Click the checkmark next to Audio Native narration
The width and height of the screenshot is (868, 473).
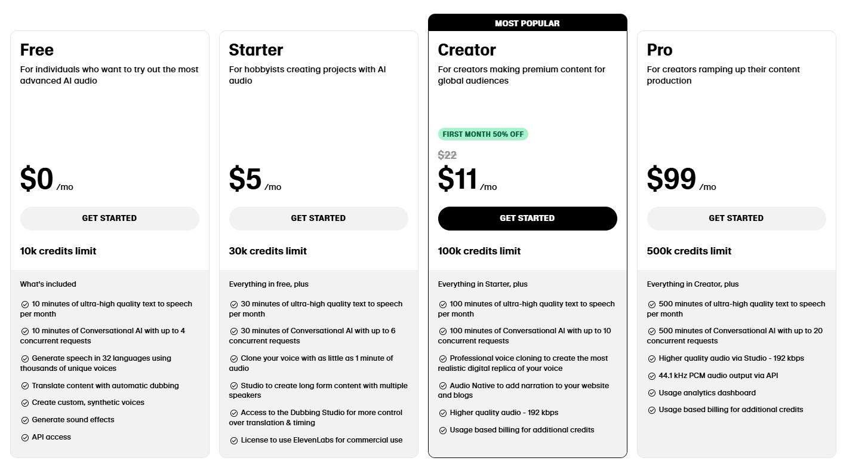point(443,386)
